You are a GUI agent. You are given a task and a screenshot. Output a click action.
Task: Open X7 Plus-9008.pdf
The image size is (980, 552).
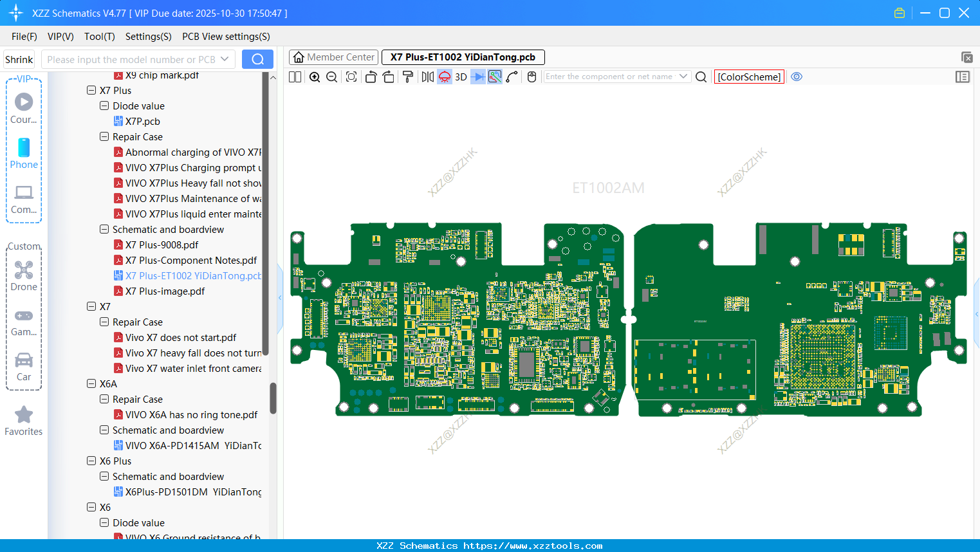[x=156, y=245]
